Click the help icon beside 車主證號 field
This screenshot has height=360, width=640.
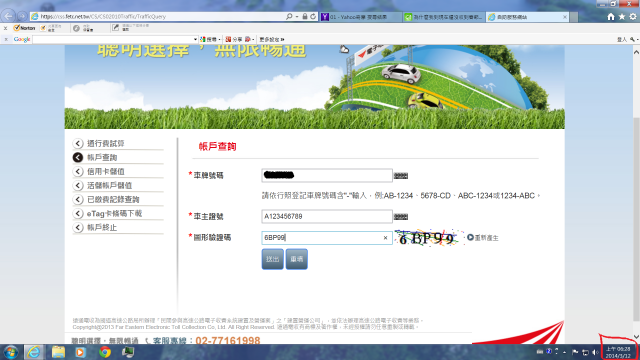[x=401, y=217]
